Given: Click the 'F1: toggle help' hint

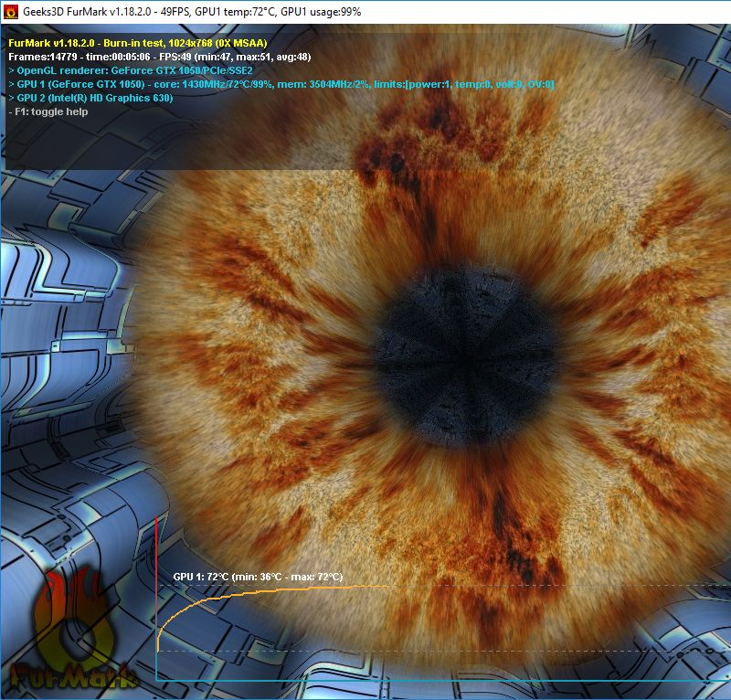Looking at the screenshot, I should coord(48,111).
